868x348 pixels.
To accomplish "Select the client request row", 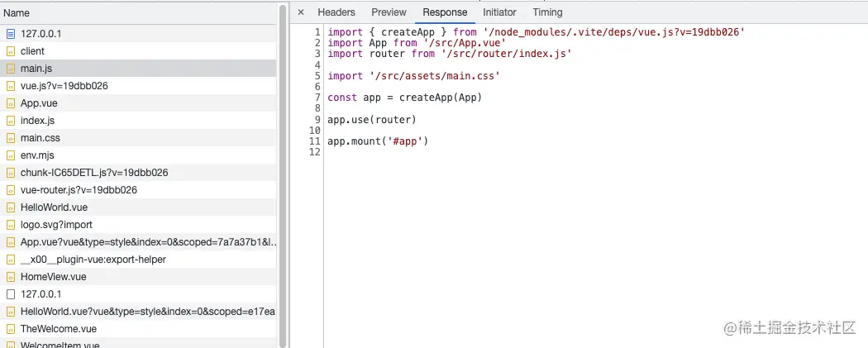I will click(138, 51).
